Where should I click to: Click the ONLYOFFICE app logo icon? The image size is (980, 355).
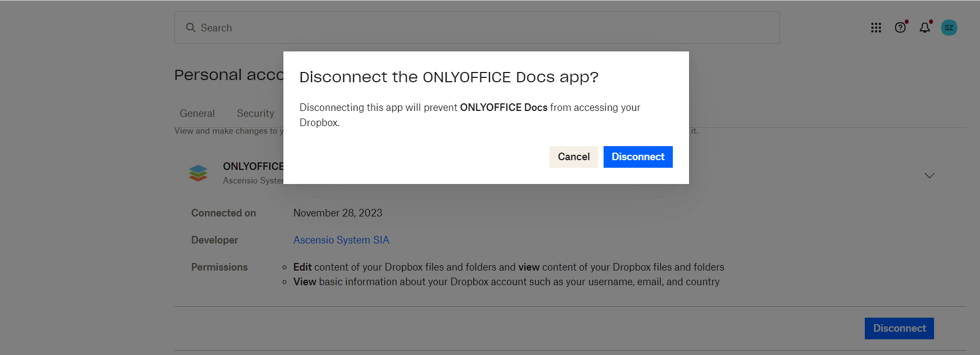[x=198, y=173]
